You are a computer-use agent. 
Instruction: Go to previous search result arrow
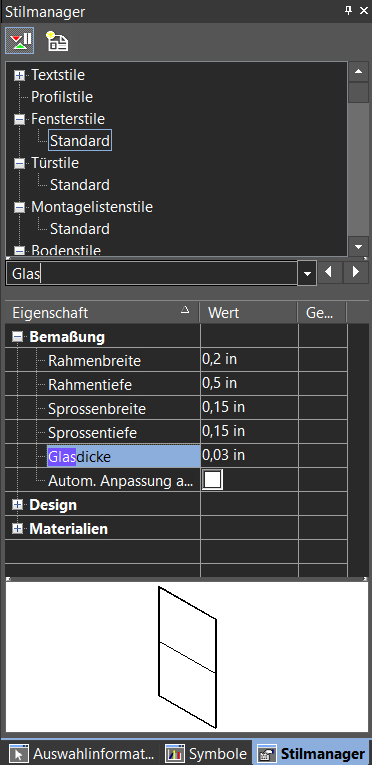[x=330, y=272]
